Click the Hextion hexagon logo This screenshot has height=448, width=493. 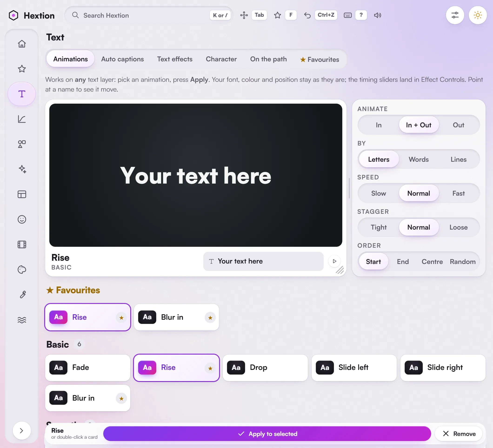pos(13,15)
